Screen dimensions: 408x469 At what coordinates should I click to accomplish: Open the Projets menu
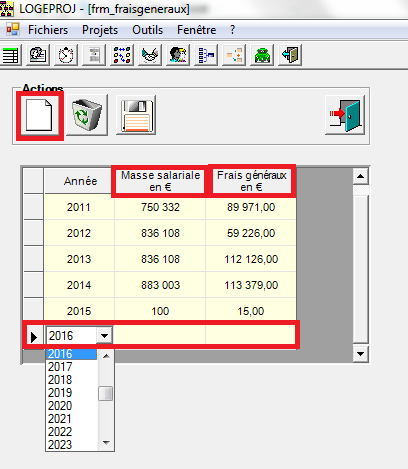(x=100, y=30)
